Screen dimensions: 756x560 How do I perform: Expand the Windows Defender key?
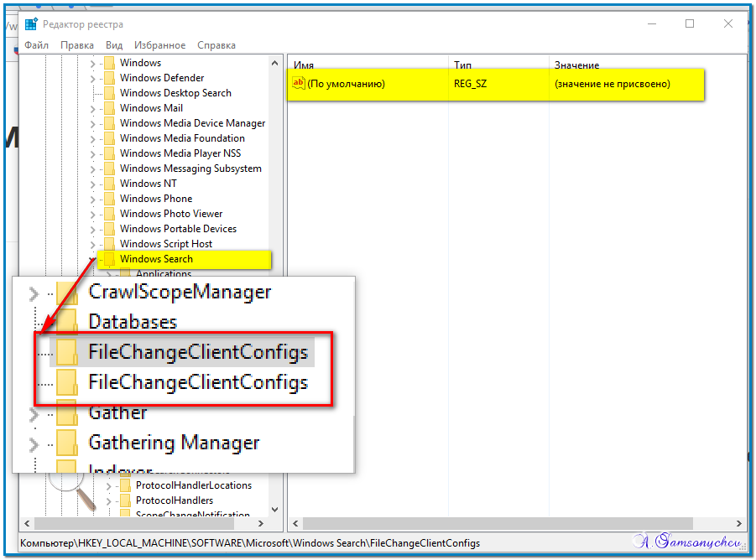click(92, 78)
